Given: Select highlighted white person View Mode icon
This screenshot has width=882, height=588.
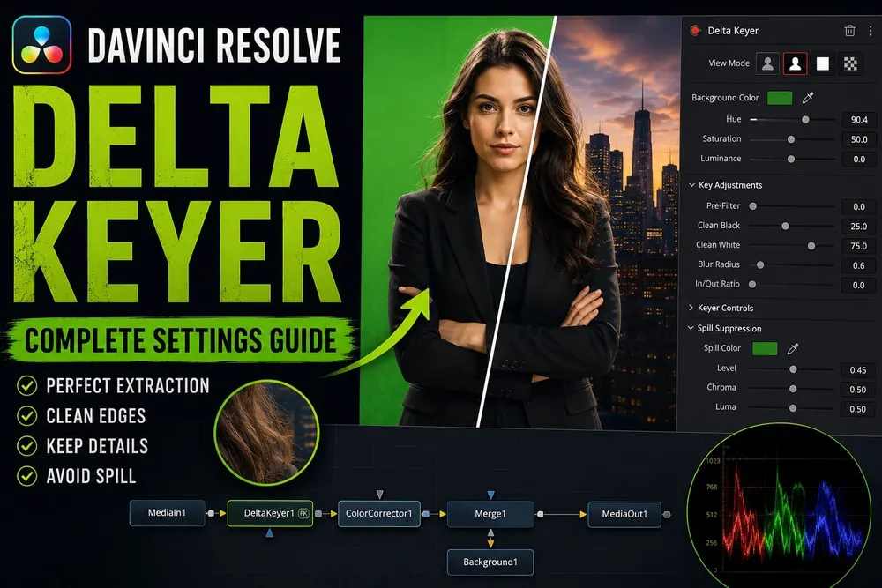Looking at the screenshot, I should [795, 63].
